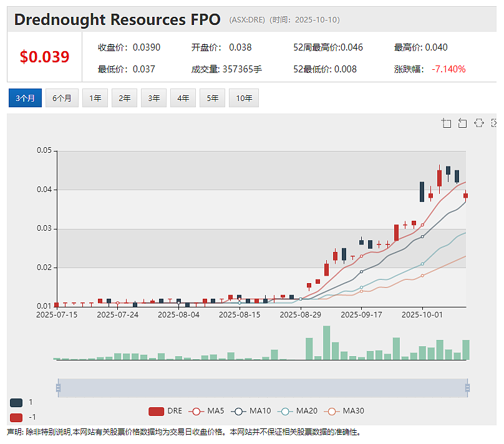The height and width of the screenshot is (444, 504).
Task: Click the Drednought Resources FPO title
Action: [117, 19]
